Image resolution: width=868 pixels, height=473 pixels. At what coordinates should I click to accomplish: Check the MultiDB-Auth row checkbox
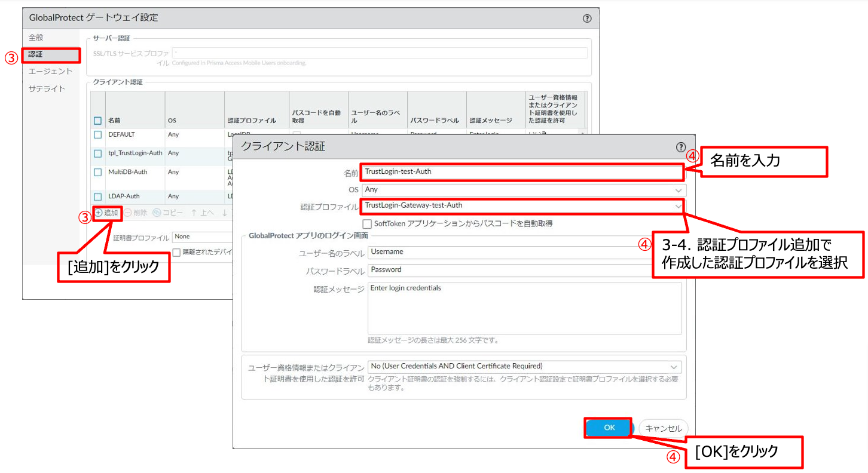pyautogui.click(x=98, y=172)
